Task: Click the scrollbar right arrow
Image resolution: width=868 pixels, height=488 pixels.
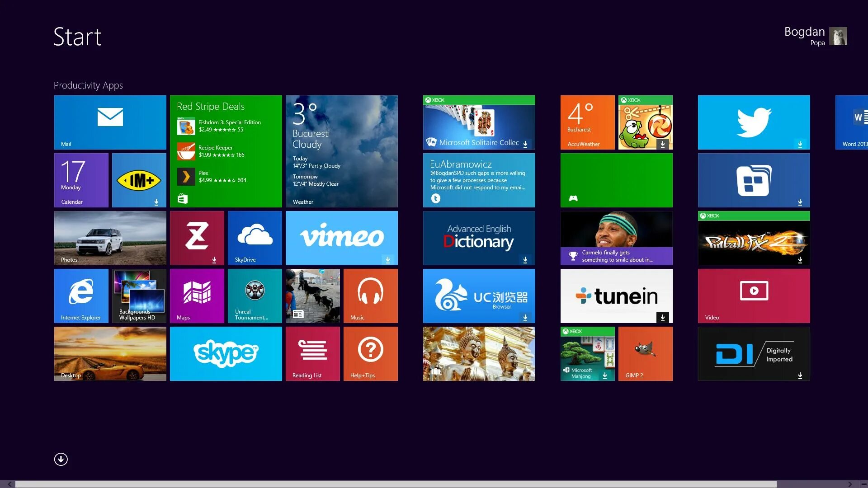Action: coord(850,484)
